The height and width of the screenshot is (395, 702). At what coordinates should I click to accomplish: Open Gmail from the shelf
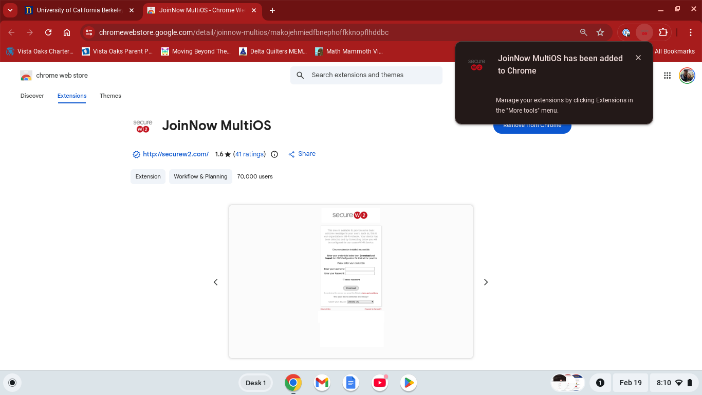322,383
